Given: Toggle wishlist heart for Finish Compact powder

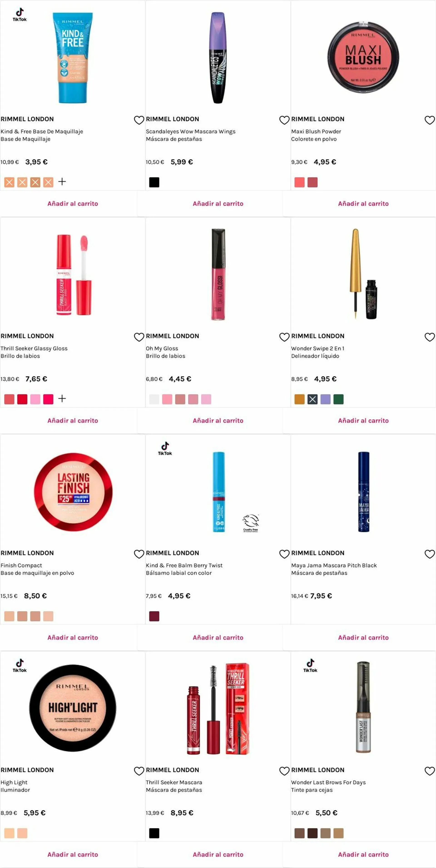Looking at the screenshot, I should click(x=139, y=554).
